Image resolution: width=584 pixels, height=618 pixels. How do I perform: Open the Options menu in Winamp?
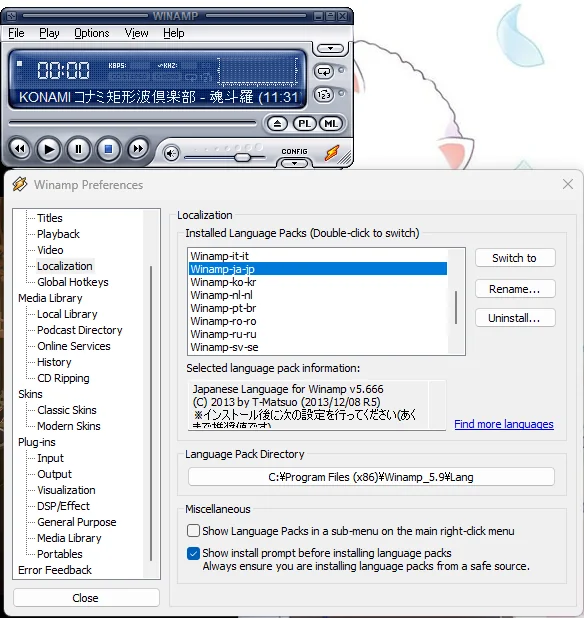(x=92, y=33)
